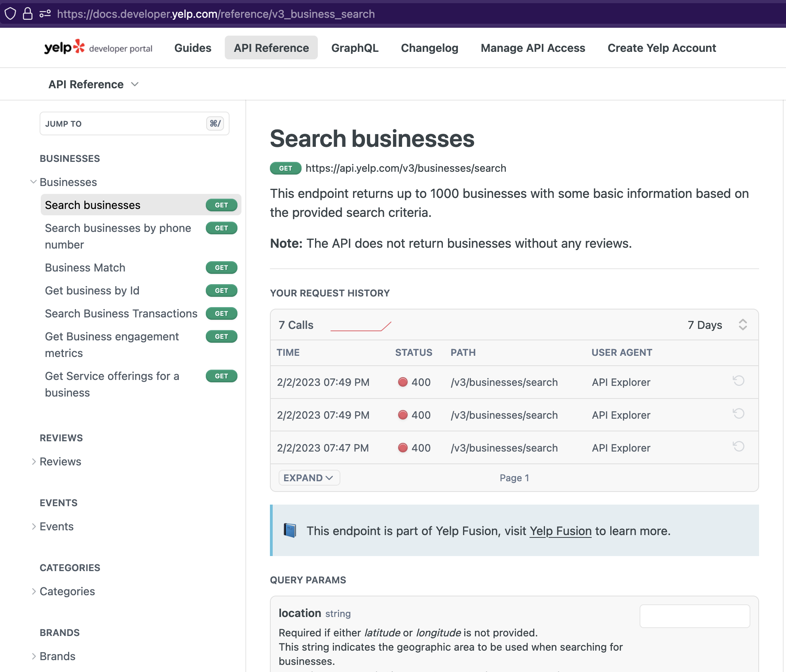Open the Guides tab

[x=193, y=48]
